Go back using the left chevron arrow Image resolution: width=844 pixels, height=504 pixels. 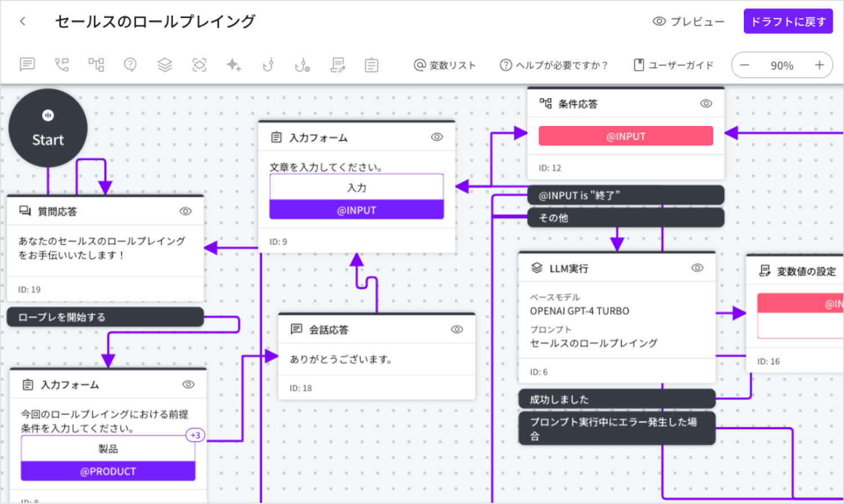click(23, 21)
